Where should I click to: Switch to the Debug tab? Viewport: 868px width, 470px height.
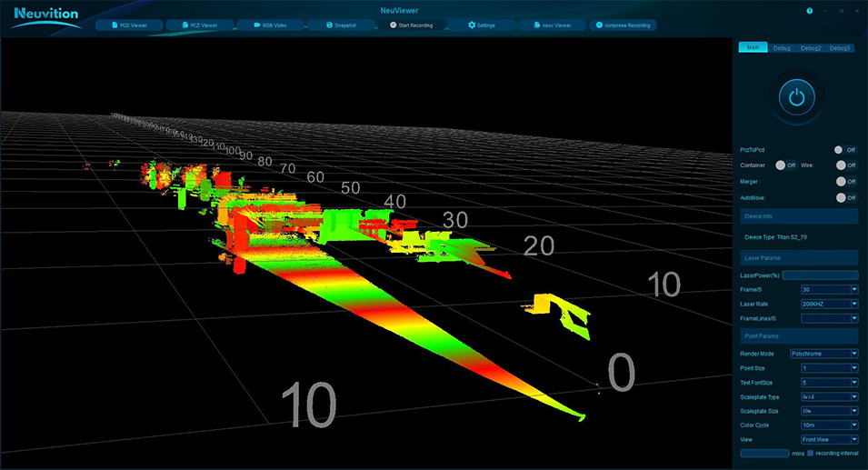click(782, 48)
